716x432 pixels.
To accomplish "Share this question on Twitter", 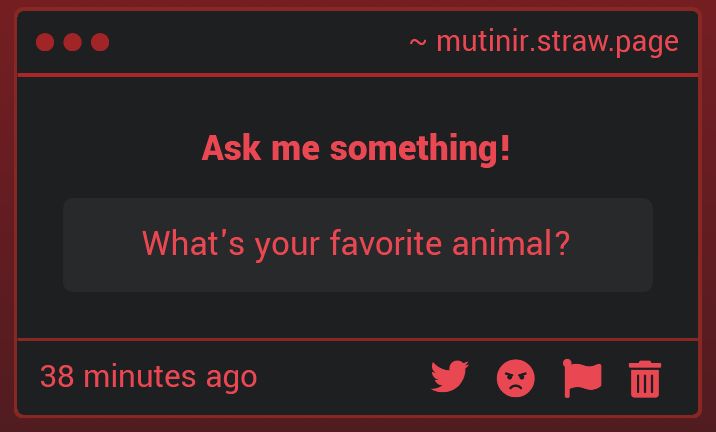I will click(x=450, y=377).
